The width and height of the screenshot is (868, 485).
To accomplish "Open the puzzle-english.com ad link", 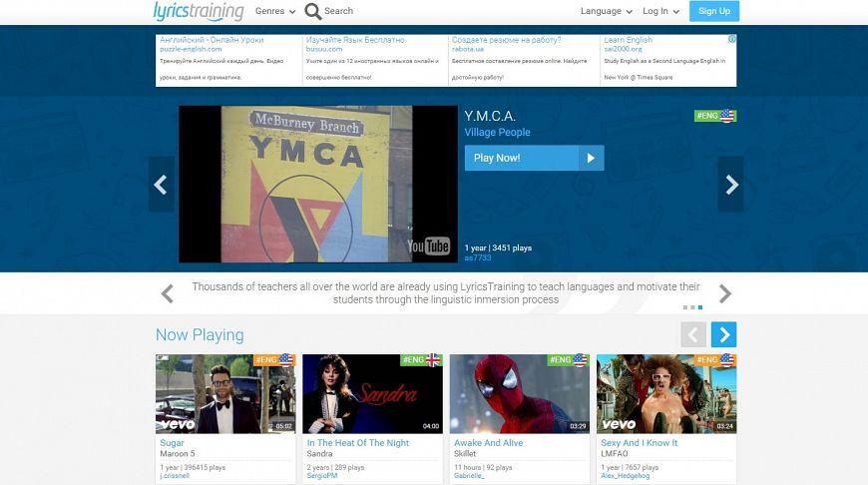I will (191, 49).
